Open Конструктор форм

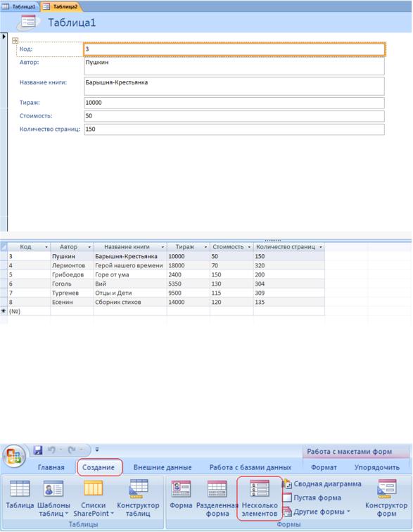(386, 498)
